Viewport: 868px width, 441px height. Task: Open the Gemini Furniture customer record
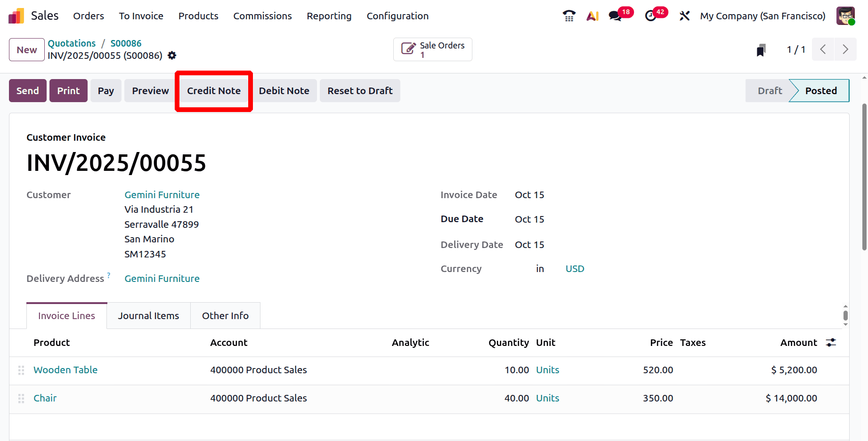pyautogui.click(x=162, y=194)
